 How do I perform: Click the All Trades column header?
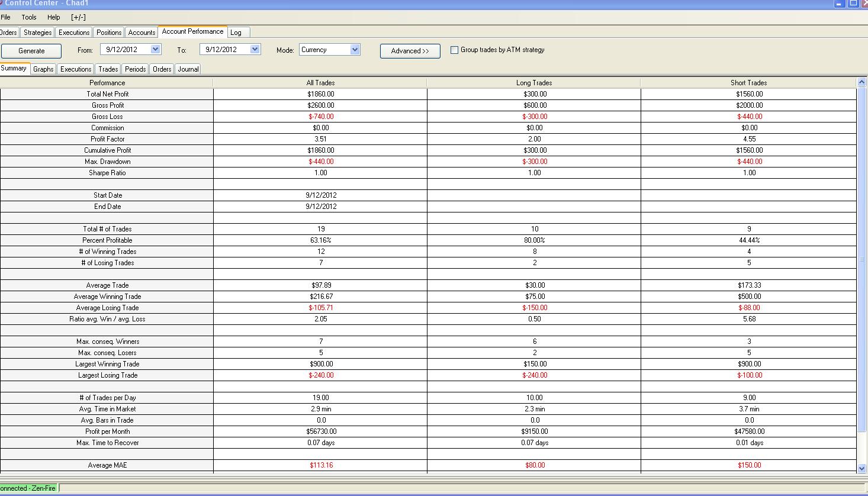320,83
